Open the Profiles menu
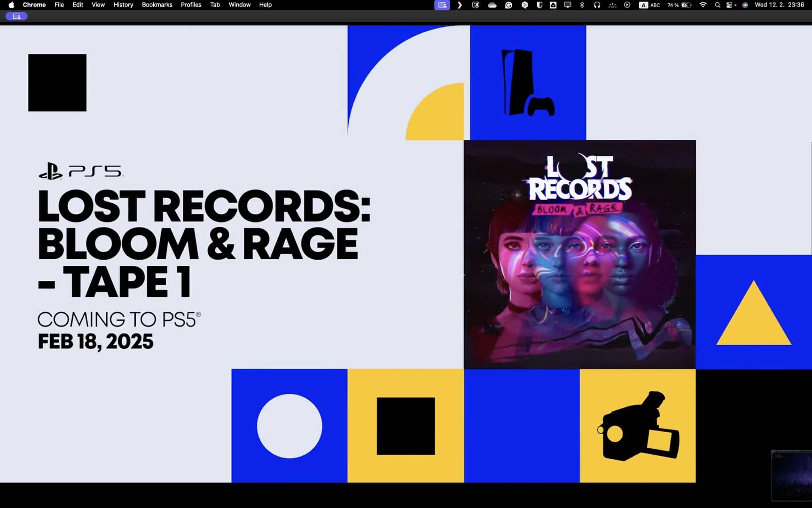The image size is (812, 508). coord(191,5)
